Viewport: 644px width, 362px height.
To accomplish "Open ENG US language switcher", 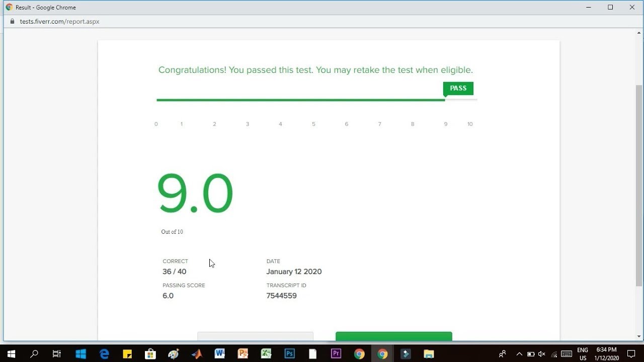I will coord(583,354).
